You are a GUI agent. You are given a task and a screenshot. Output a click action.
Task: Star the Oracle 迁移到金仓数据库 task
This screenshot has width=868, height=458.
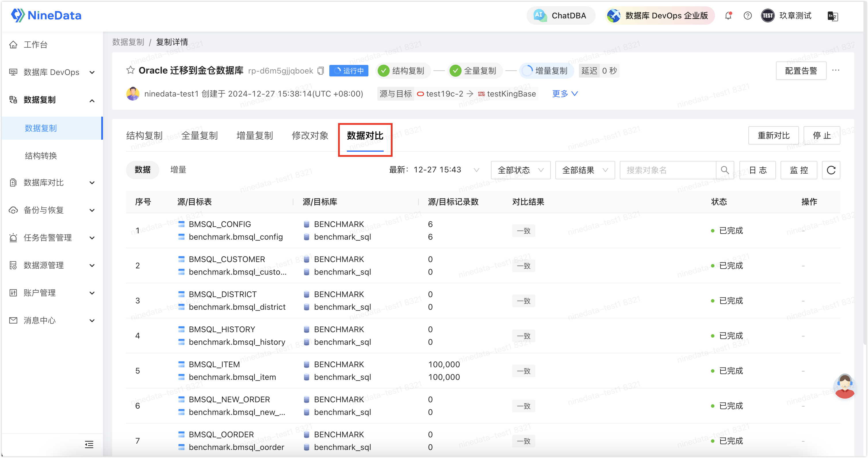[130, 70]
